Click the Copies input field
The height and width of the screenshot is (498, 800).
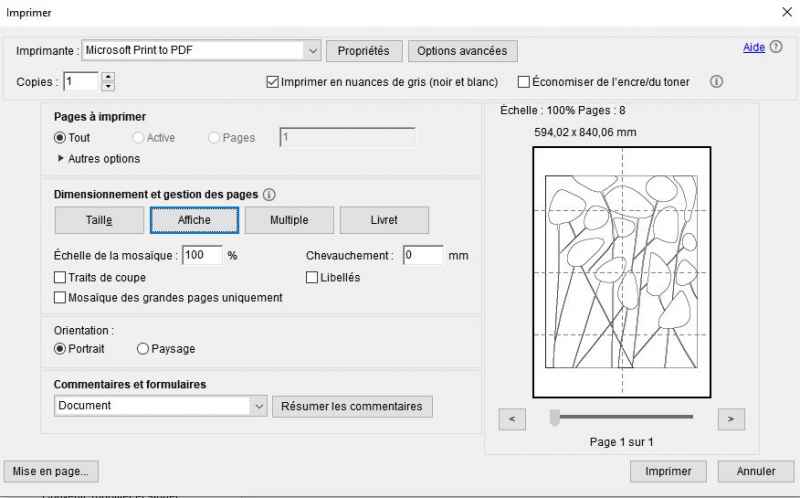click(81, 82)
